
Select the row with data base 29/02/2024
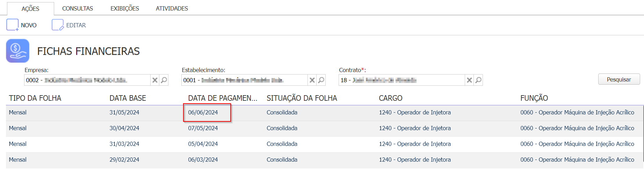pos(325,160)
